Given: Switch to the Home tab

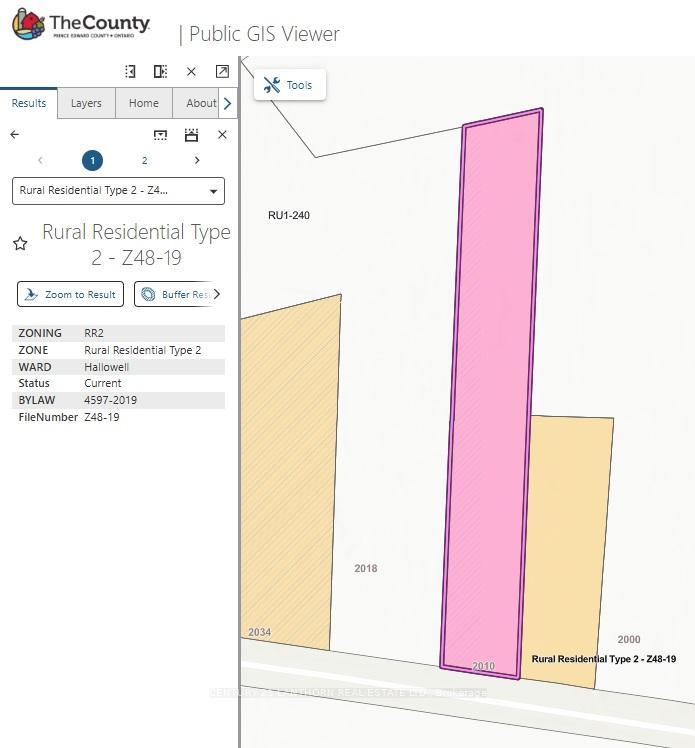Looking at the screenshot, I should click(143, 103).
